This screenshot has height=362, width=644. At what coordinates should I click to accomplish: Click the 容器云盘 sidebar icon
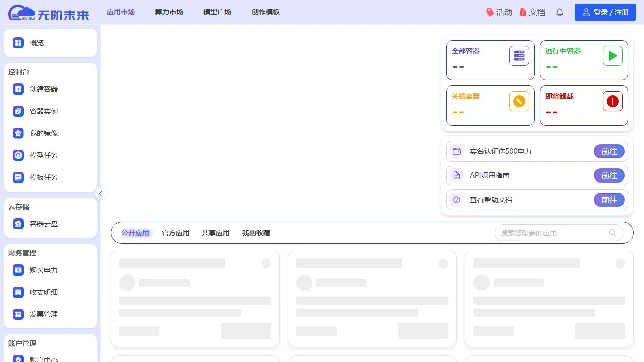18,224
